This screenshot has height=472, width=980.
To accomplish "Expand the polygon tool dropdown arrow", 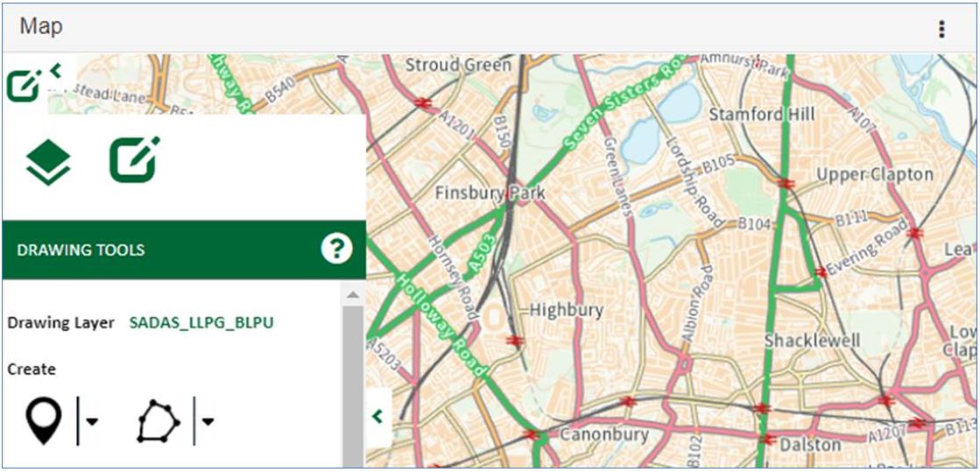I will 208,421.
